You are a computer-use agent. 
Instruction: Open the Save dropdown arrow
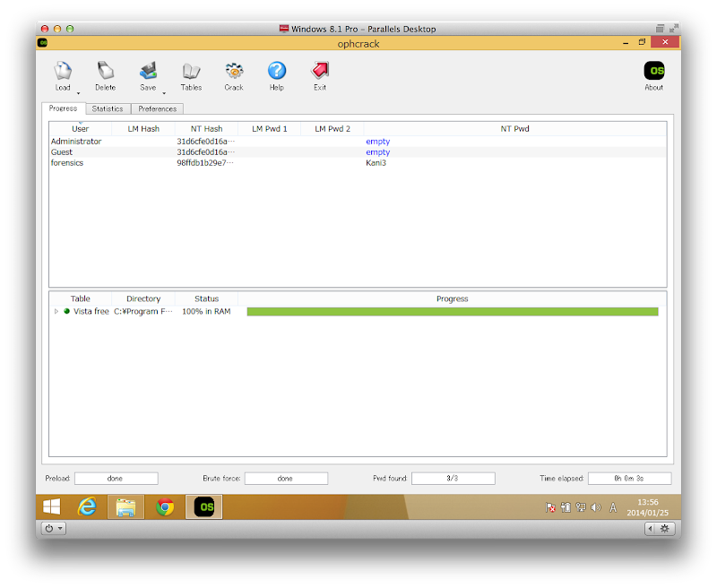(x=164, y=93)
